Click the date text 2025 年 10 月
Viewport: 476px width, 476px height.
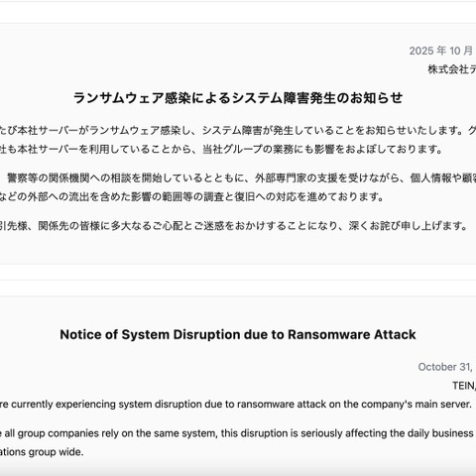[x=442, y=51]
